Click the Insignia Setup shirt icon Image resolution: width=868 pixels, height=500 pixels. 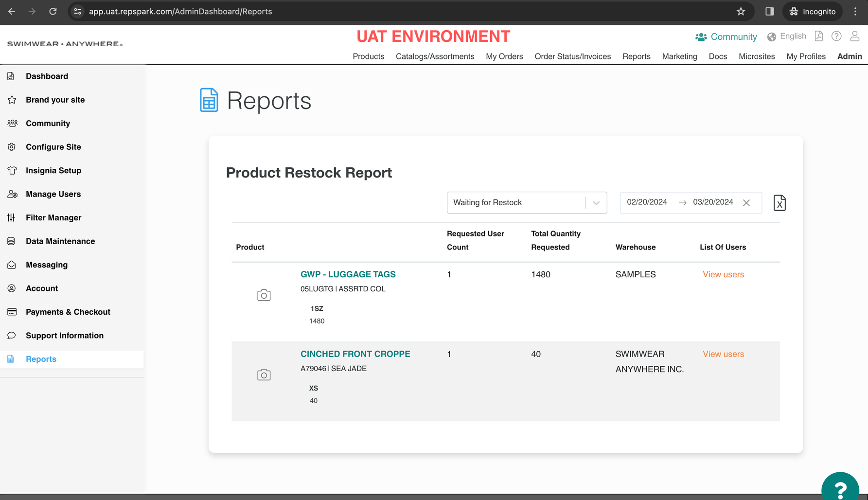12,170
